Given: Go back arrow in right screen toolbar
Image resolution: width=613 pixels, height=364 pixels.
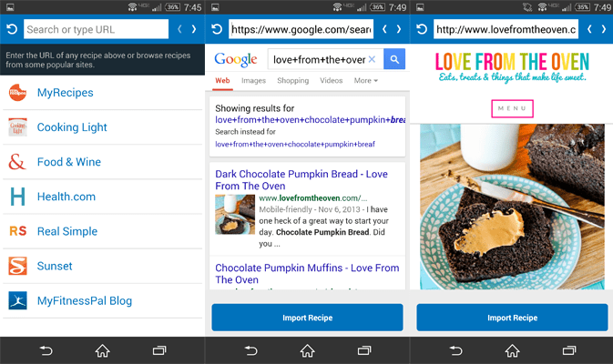Looking at the screenshot, I should 589,29.
